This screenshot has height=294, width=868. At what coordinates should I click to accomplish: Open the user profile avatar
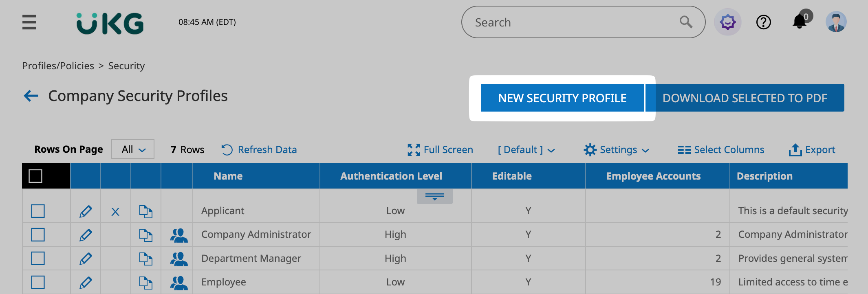(836, 22)
